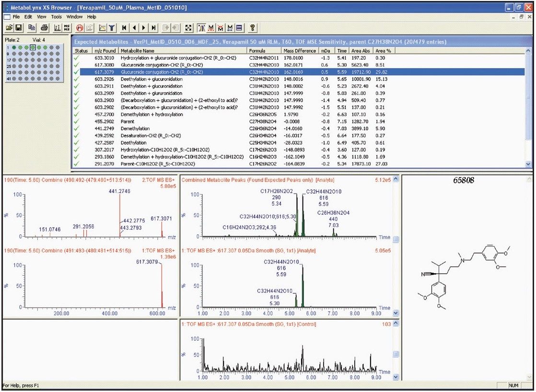Image resolution: width=536 pixels, height=392 pixels.
Task: Jump to the last sample using the toolbar
Action: pyautogui.click(x=154, y=28)
